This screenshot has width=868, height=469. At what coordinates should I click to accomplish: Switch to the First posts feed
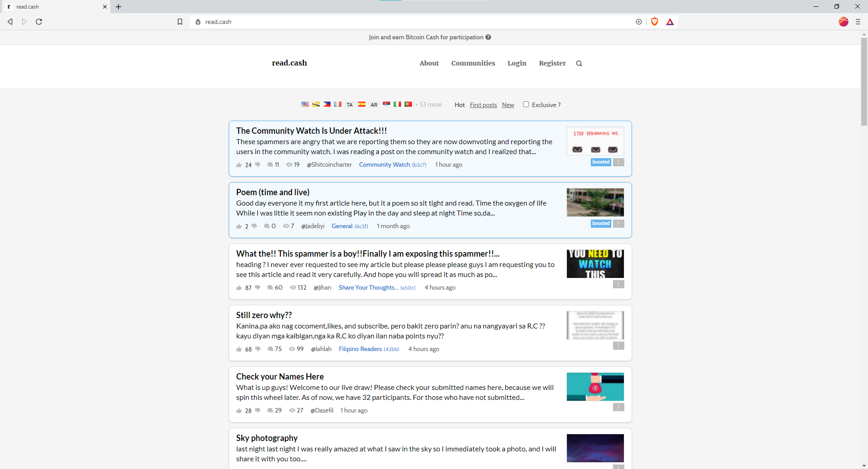(483, 105)
